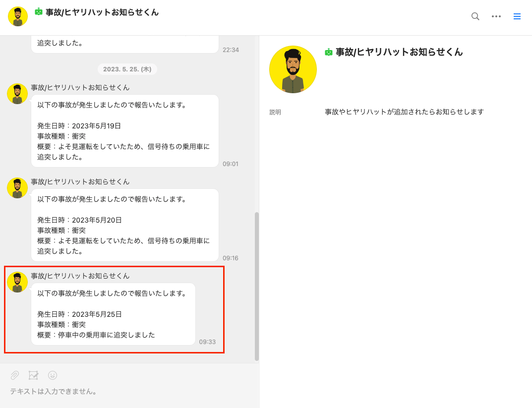Screen dimensions: 532x408
Task: Click the green bot icon in header title
Action: pos(39,12)
